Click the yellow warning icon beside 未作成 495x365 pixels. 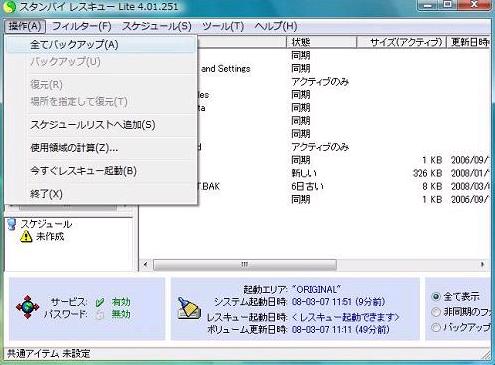[26, 236]
